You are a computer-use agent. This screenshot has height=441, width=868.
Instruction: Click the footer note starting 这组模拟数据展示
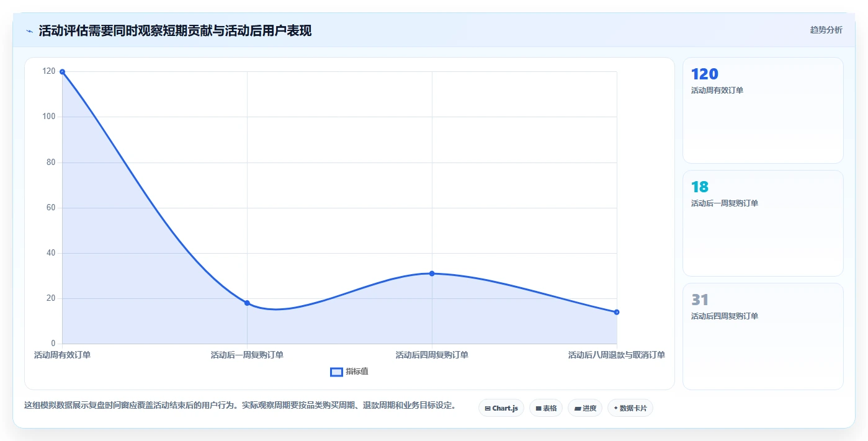coord(241,406)
